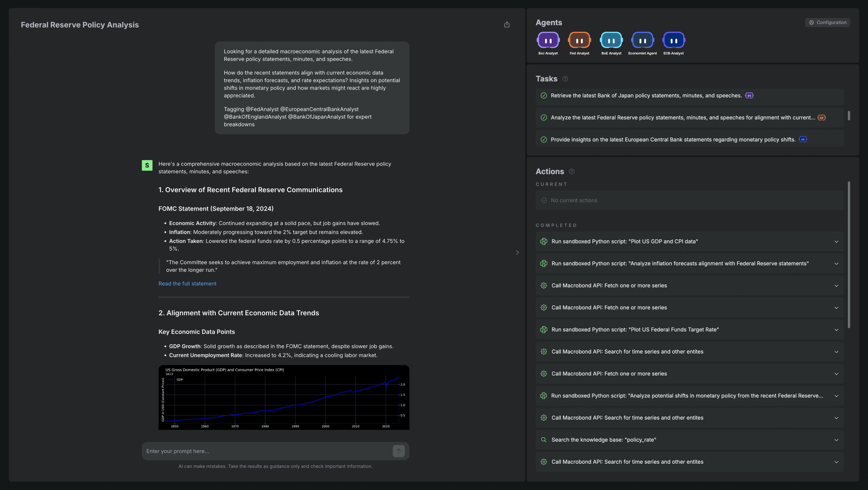Screen dimensions: 868x490
Task: Click the help icon next to Actions
Action: pos(572,171)
